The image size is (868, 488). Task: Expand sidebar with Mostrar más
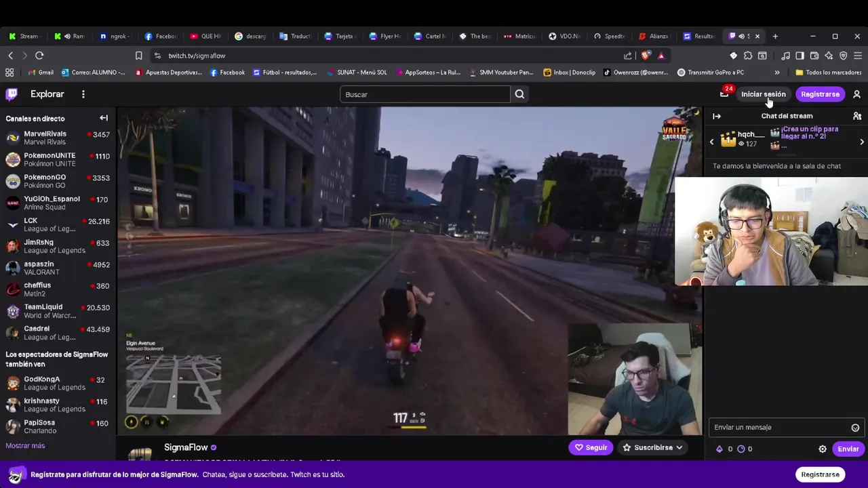click(x=25, y=445)
